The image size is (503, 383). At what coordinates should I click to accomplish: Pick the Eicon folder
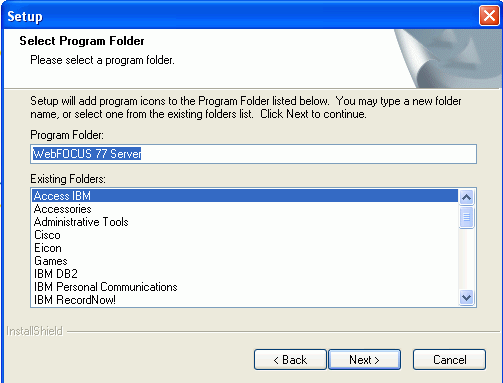click(245, 248)
